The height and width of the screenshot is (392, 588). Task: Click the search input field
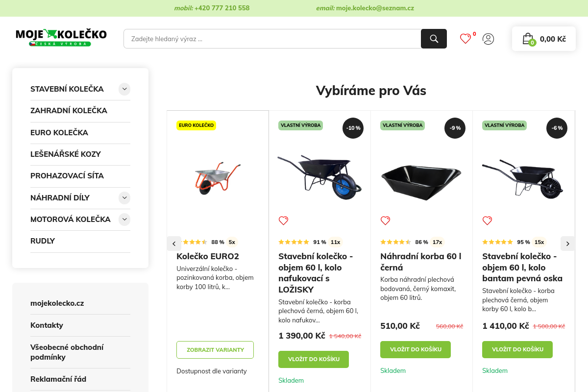[272, 39]
